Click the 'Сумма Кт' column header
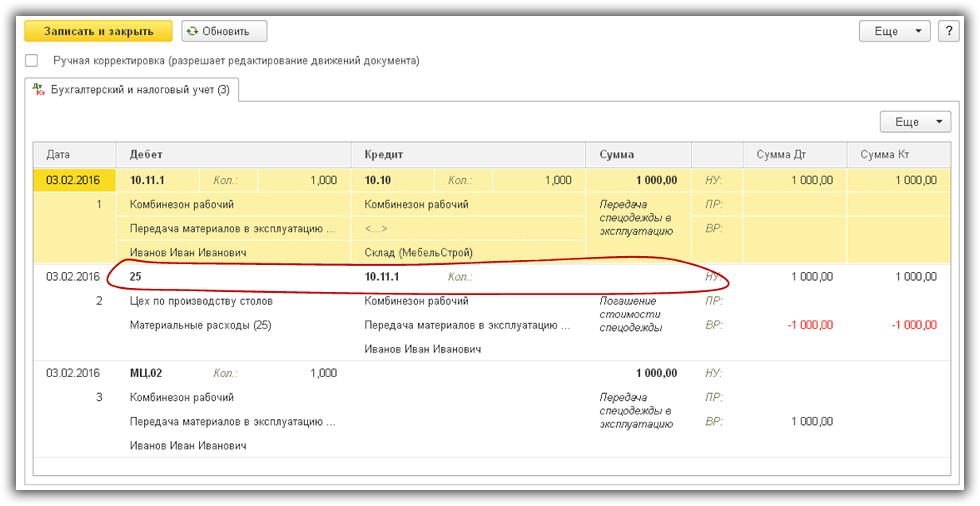This screenshot has height=506, width=980. pyautogui.click(x=899, y=155)
